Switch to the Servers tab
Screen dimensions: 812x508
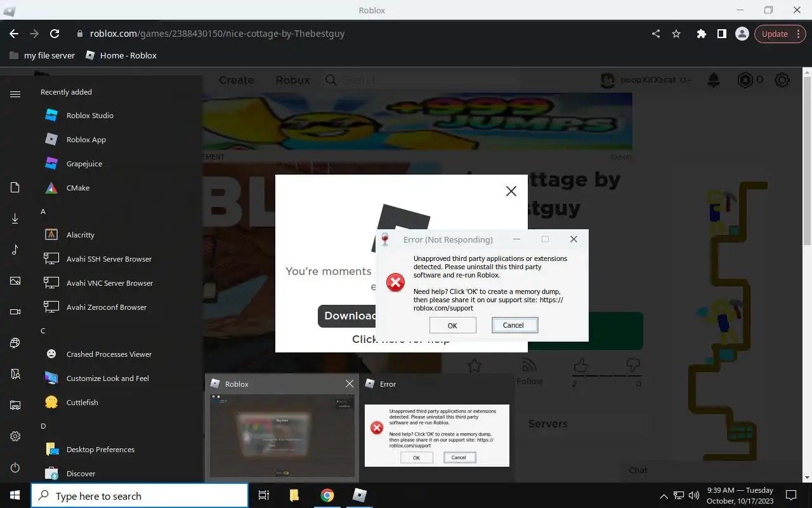click(x=547, y=424)
